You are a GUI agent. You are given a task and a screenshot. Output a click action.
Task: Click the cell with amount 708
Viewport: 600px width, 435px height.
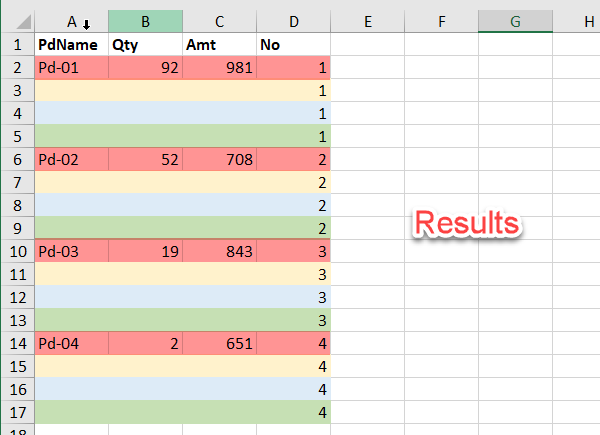tap(219, 159)
